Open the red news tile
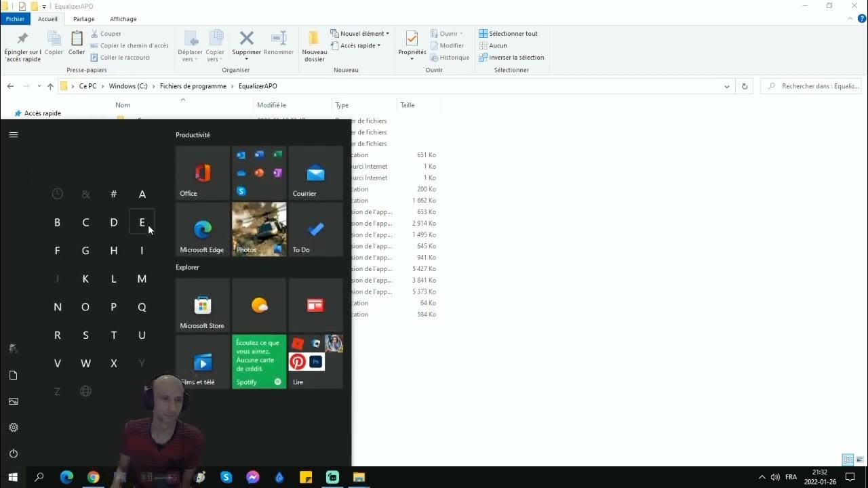 [x=316, y=306]
